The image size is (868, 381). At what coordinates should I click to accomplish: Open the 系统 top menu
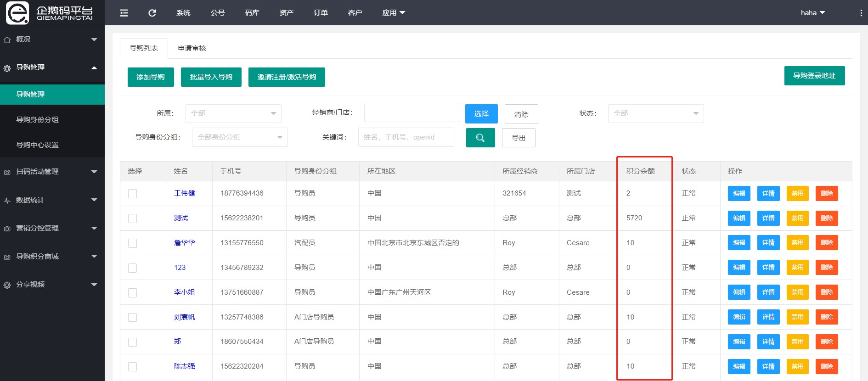tap(183, 13)
